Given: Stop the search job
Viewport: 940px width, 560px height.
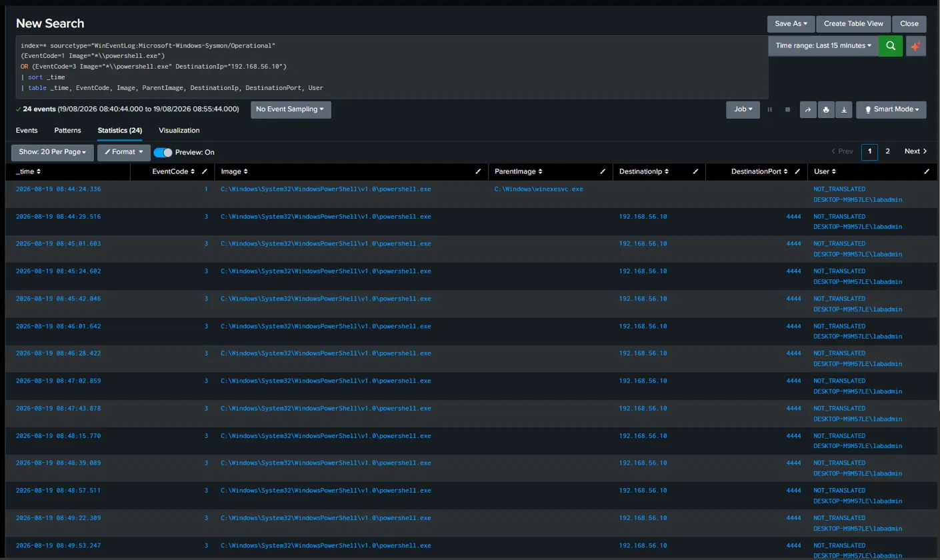Looking at the screenshot, I should [x=787, y=109].
